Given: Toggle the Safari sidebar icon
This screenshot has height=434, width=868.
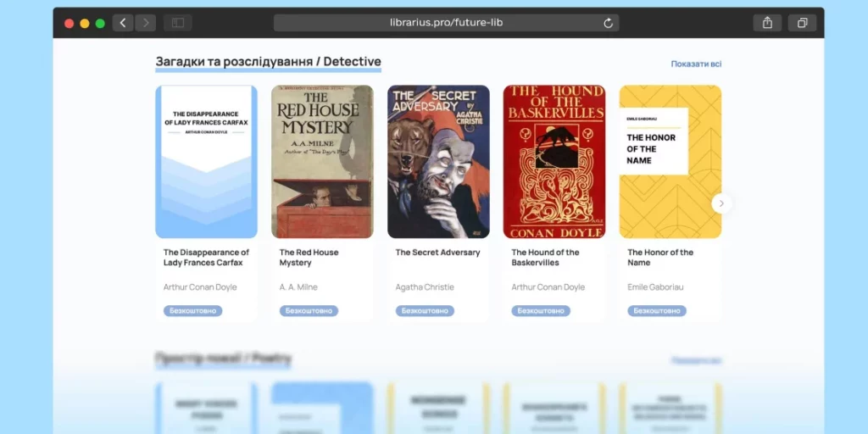Looking at the screenshot, I should [x=178, y=23].
